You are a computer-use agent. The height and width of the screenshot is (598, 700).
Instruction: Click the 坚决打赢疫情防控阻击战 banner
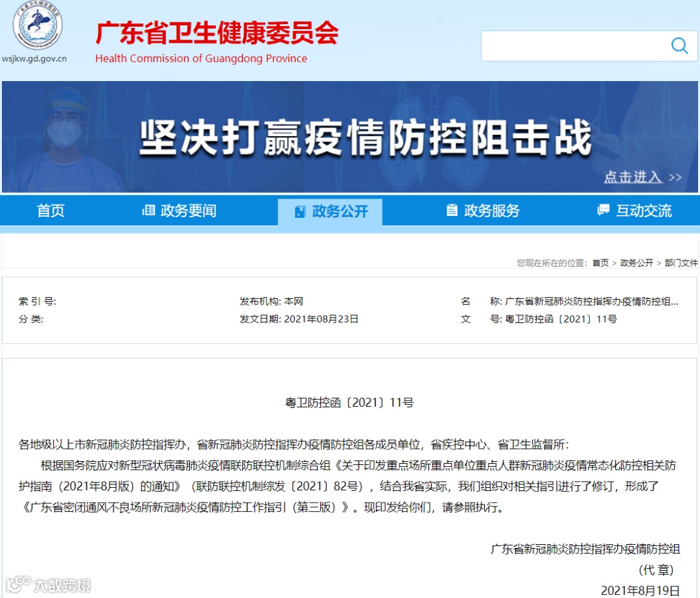pos(350,137)
